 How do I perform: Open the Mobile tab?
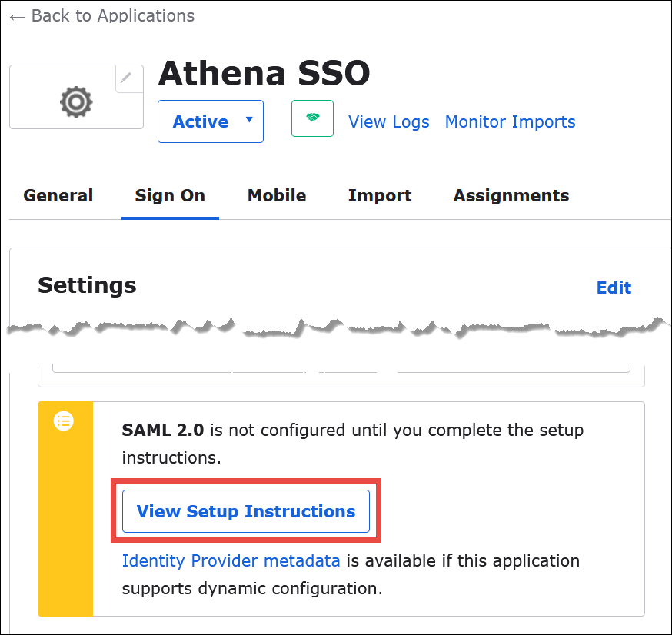[276, 195]
